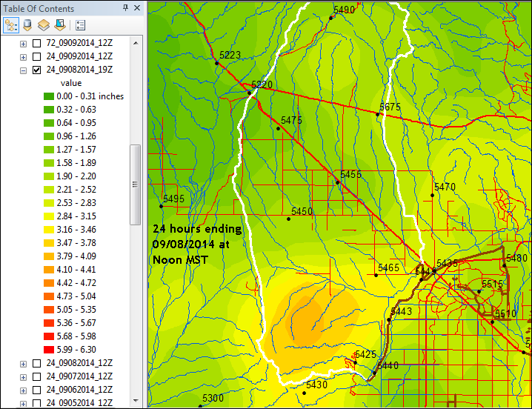The width and height of the screenshot is (532, 409).
Task: Turn on the 24_09082014_12Z layer checkbox
Action: (x=36, y=364)
